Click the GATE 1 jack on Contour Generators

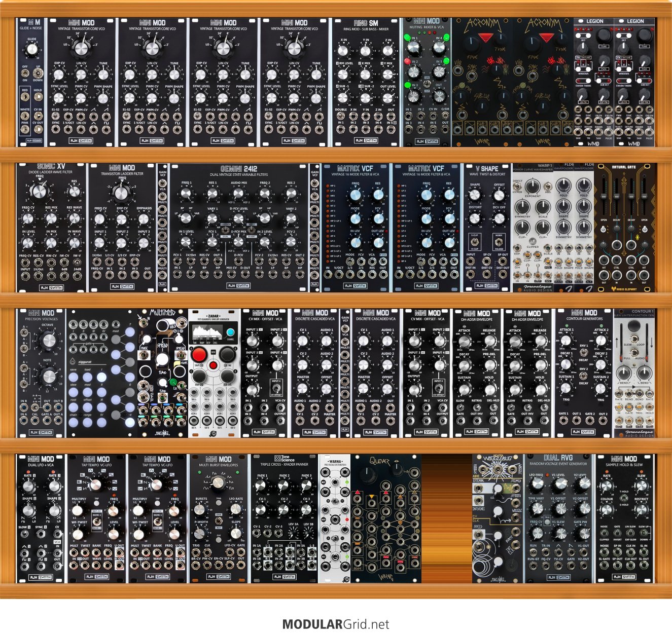point(563,421)
